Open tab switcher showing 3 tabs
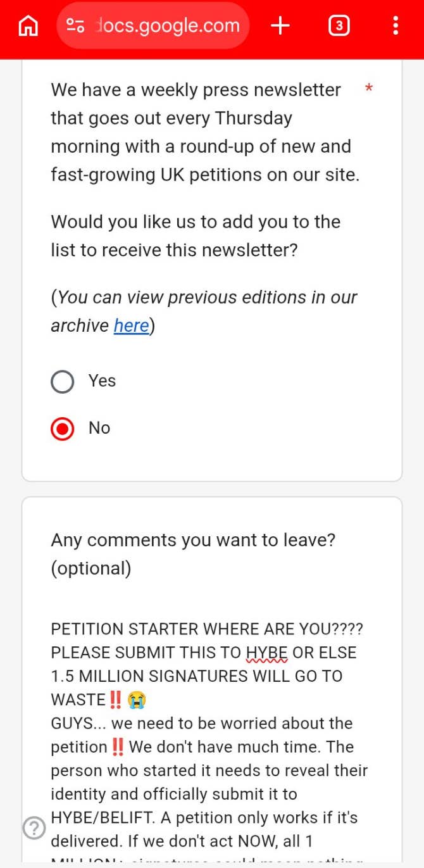 [x=339, y=26]
